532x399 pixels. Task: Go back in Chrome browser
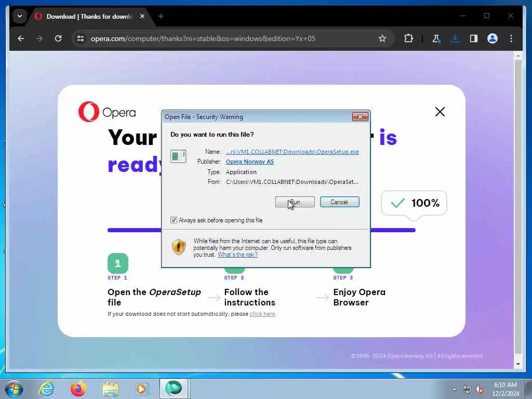21,38
